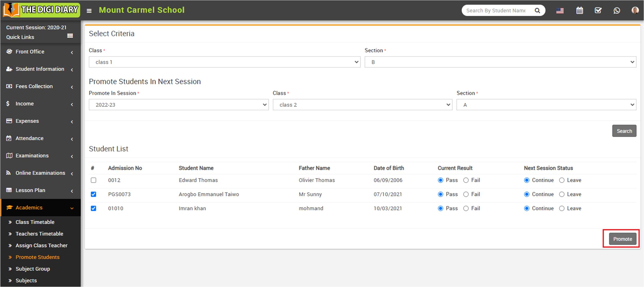Open Subject Group in Academics submenu
644x287 pixels.
[33, 269]
